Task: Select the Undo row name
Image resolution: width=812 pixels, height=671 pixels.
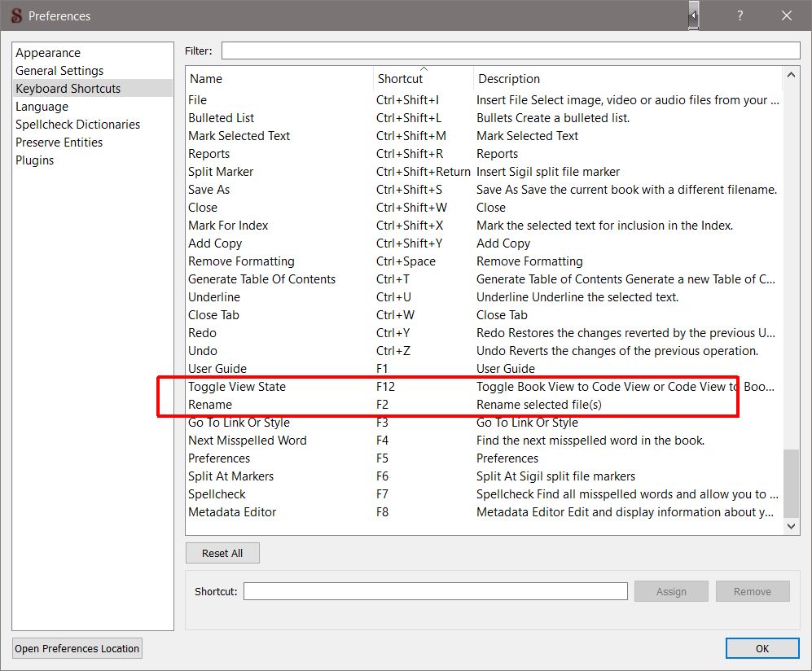Action: point(203,351)
